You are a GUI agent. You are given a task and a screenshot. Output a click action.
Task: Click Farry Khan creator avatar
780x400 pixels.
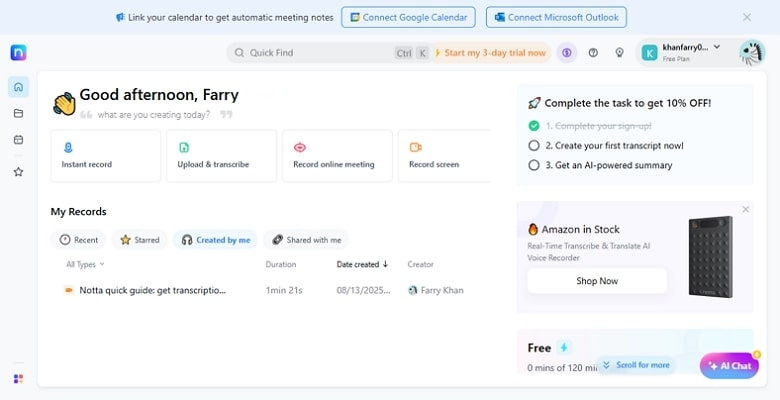tap(412, 290)
